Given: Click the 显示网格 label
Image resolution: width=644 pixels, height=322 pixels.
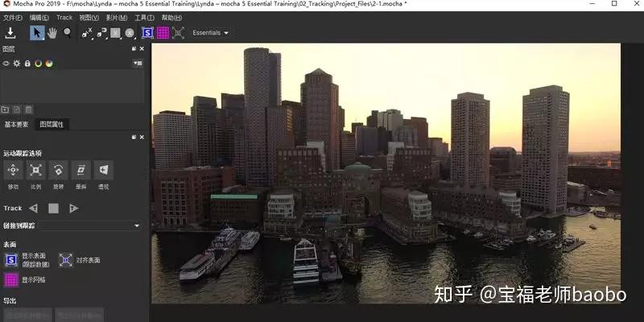Looking at the screenshot, I should (x=34, y=280).
